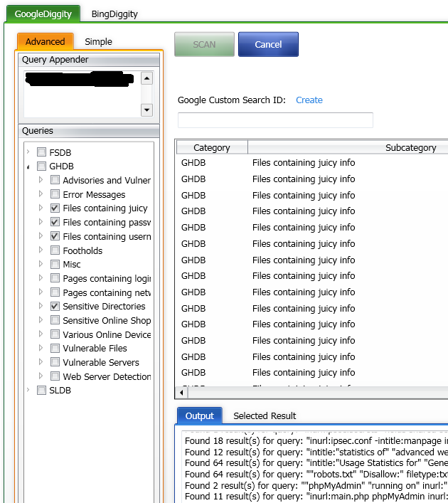The height and width of the screenshot is (503, 448).
Task: Select the Sensitive Directories tree label
Action: (104, 307)
